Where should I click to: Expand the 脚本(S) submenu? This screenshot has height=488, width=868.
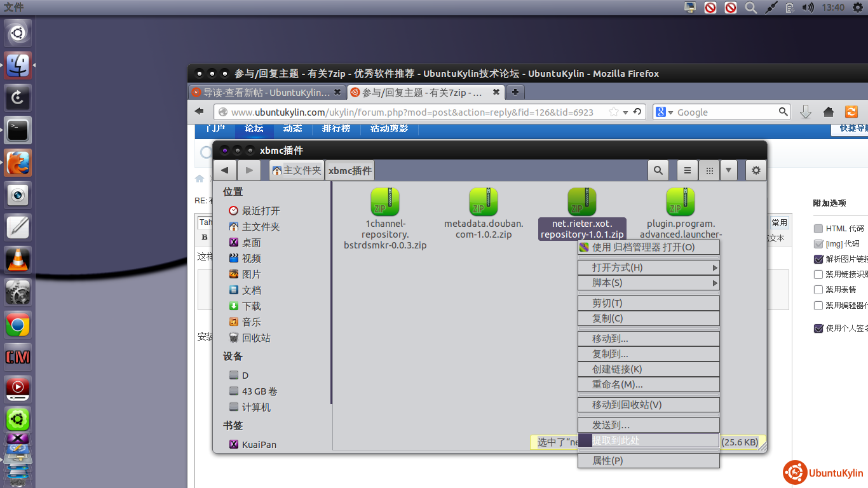[648, 283]
